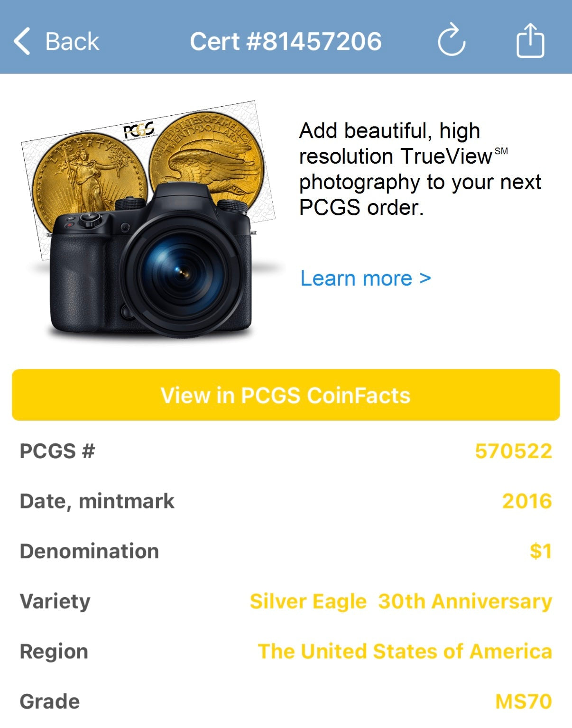Tap the PCGS # row label
Screen dimensions: 572x728
coord(57,451)
